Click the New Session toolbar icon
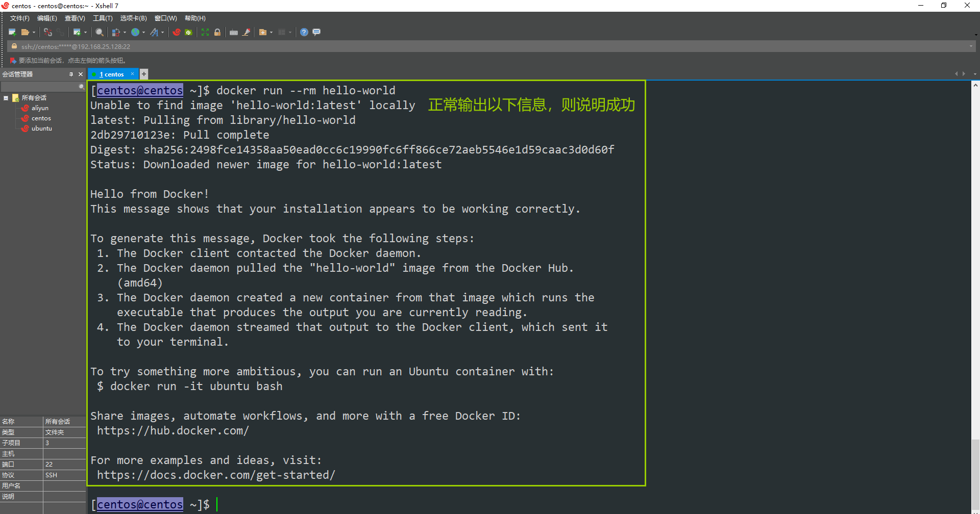This screenshot has width=980, height=514. 12,32
